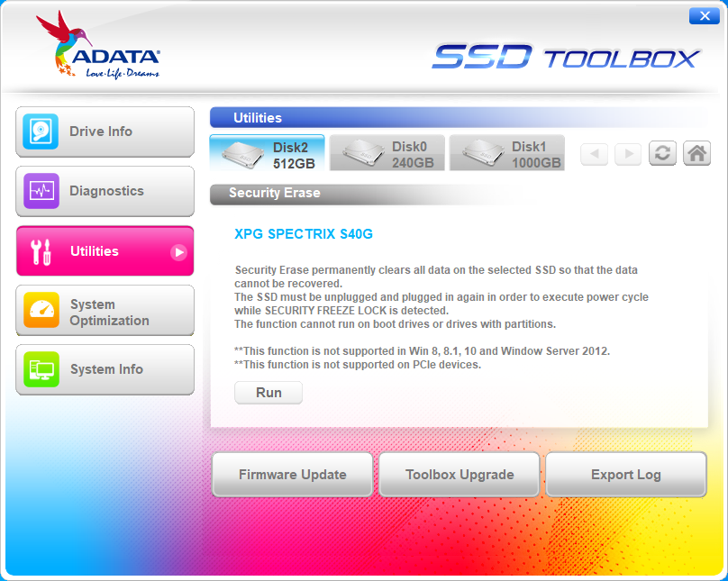Viewport: 728px width, 581px height.
Task: Show next drives with right arrow
Action: click(x=628, y=154)
